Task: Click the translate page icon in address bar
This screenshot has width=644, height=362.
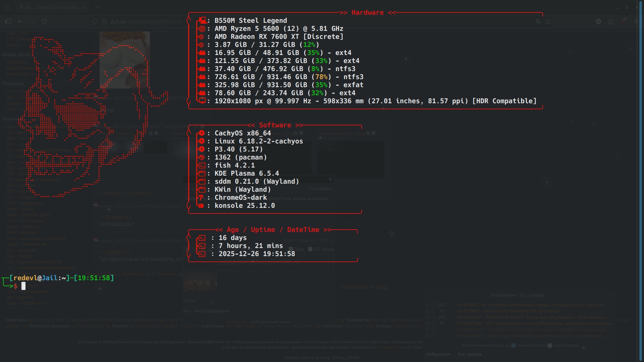Action: 538,21
